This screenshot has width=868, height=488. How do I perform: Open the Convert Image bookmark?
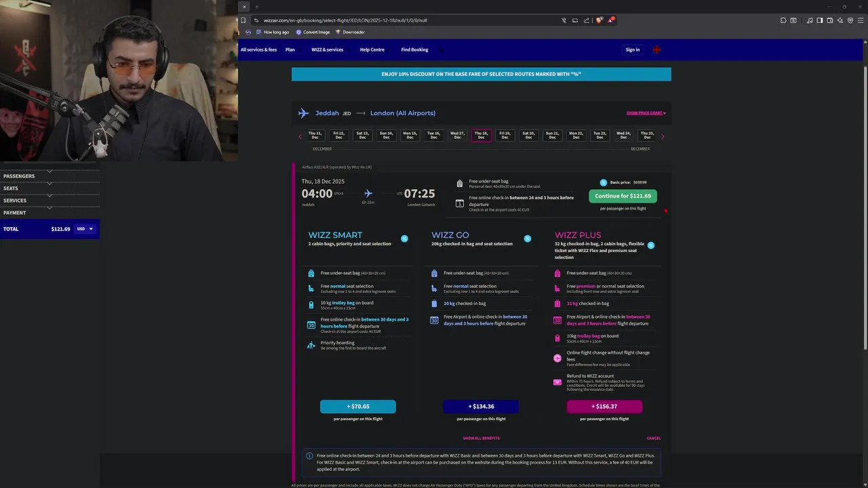(x=313, y=32)
